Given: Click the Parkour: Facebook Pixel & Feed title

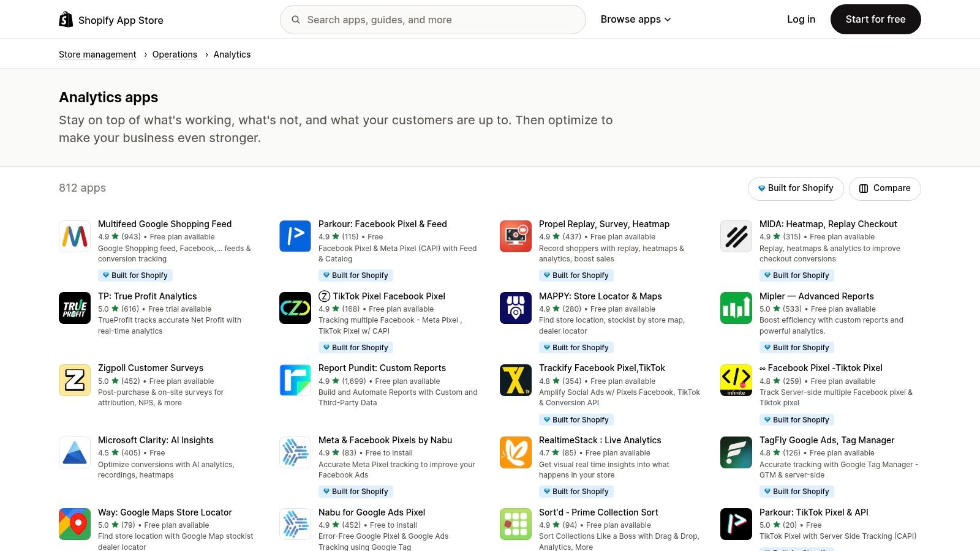Looking at the screenshot, I should tap(382, 223).
